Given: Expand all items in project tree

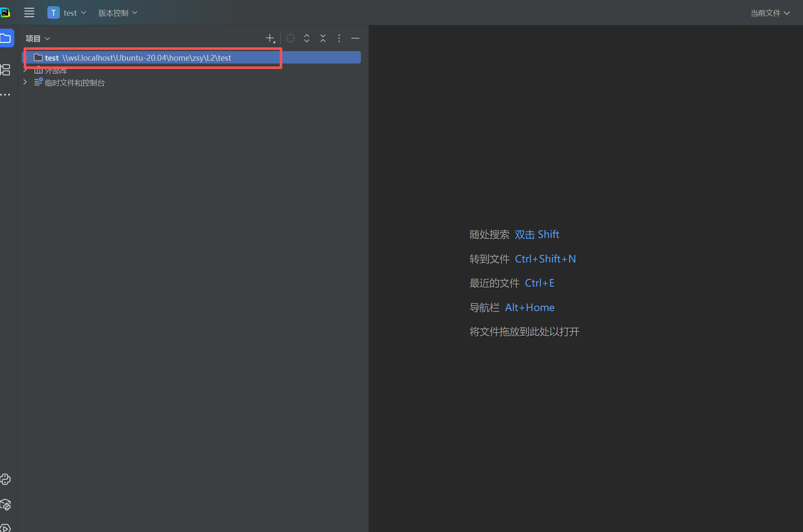Looking at the screenshot, I should 306,38.
